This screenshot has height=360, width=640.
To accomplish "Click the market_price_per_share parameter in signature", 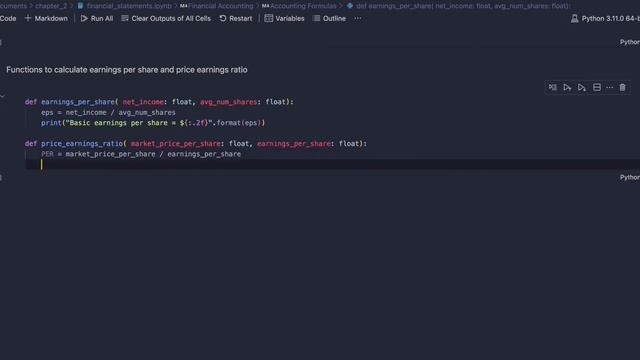I will click(176, 144).
